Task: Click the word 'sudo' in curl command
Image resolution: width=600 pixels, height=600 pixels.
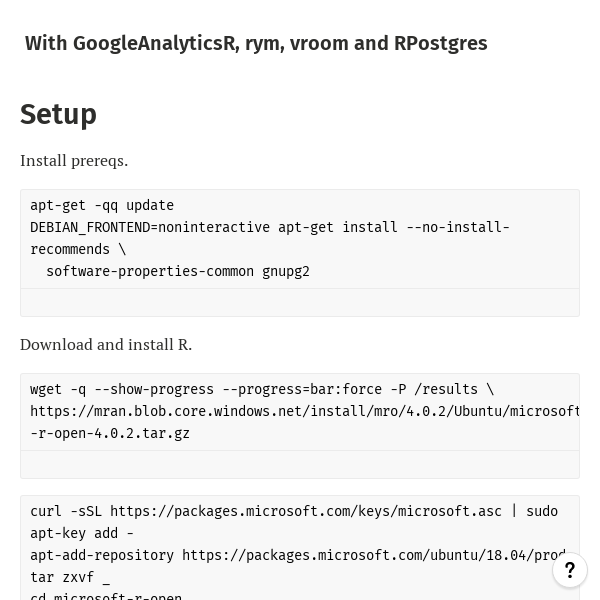Action: pyautogui.click(x=542, y=512)
